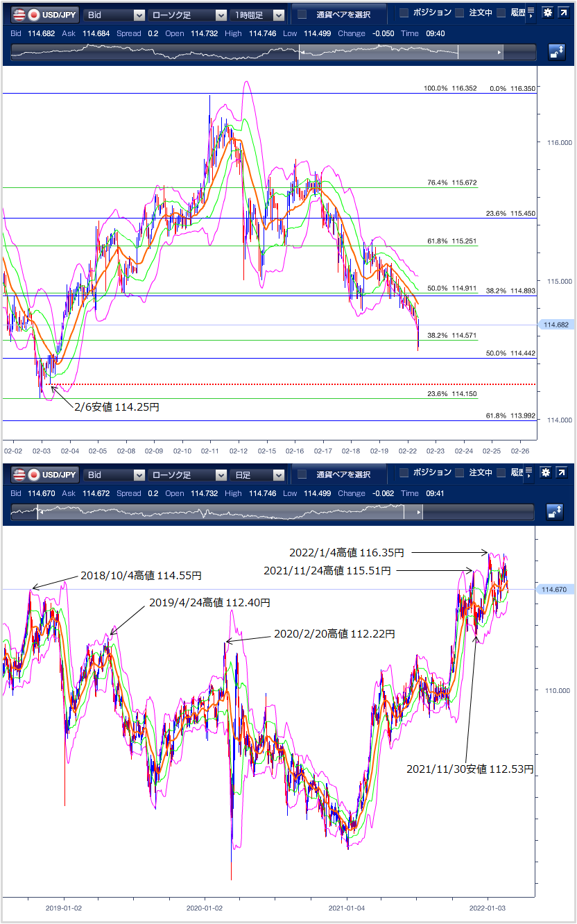Open settings gear on the hourly chart
Image resolution: width=577 pixels, height=924 pixels.
tap(547, 13)
